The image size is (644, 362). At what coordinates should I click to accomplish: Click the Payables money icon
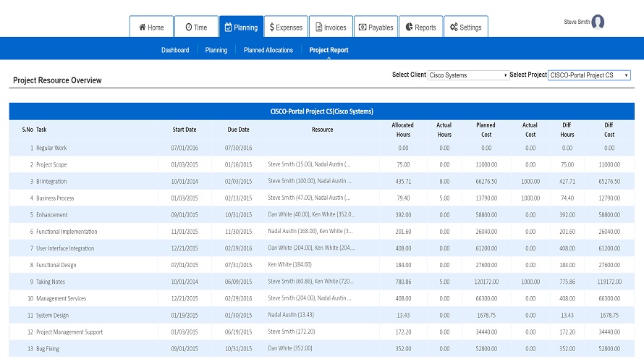pos(363,28)
